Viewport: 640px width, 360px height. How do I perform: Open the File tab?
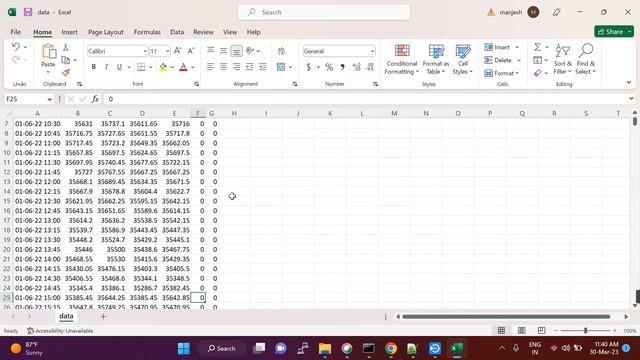point(16,32)
